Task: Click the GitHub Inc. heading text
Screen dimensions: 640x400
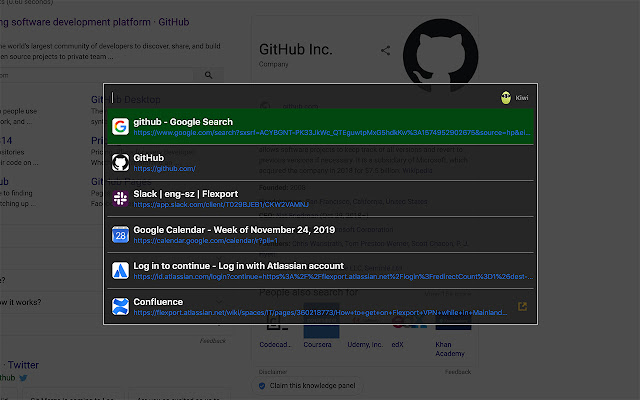Action: [x=296, y=49]
